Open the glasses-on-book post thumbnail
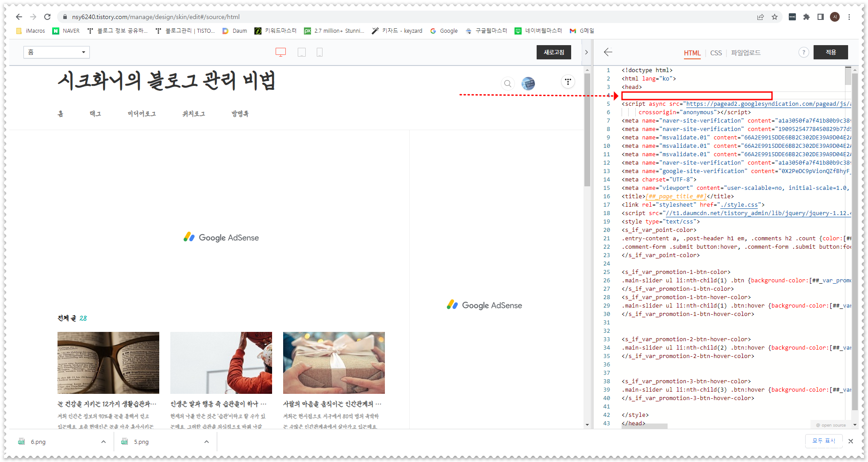Image resolution: width=868 pixels, height=462 pixels. [108, 363]
